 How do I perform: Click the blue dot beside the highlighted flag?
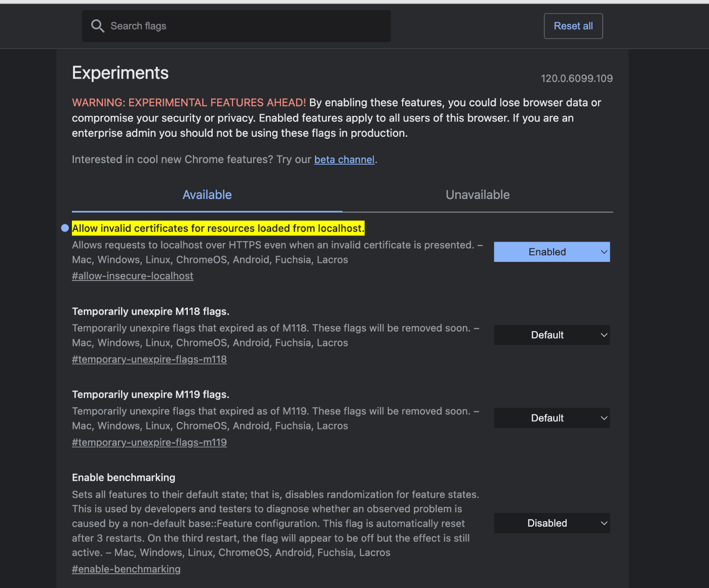64,228
